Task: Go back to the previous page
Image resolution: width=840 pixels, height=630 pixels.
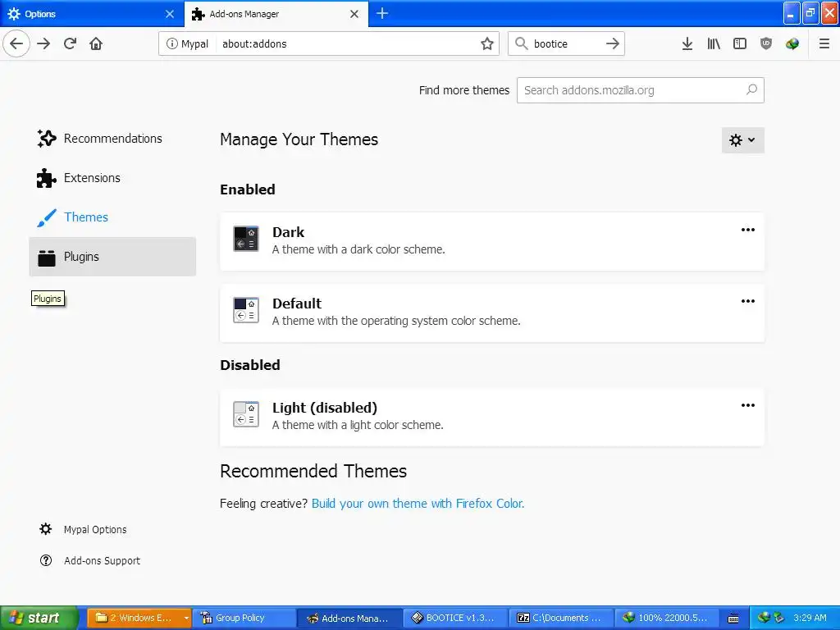Action: [16, 43]
